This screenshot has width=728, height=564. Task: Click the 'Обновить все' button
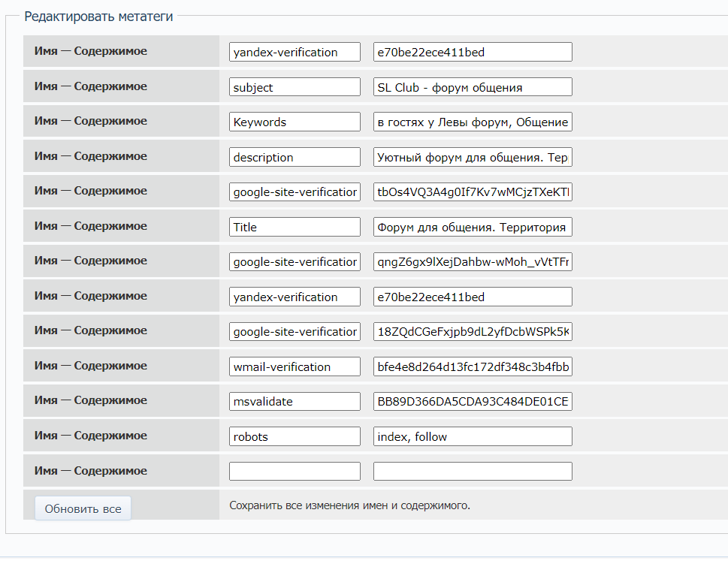tap(83, 508)
